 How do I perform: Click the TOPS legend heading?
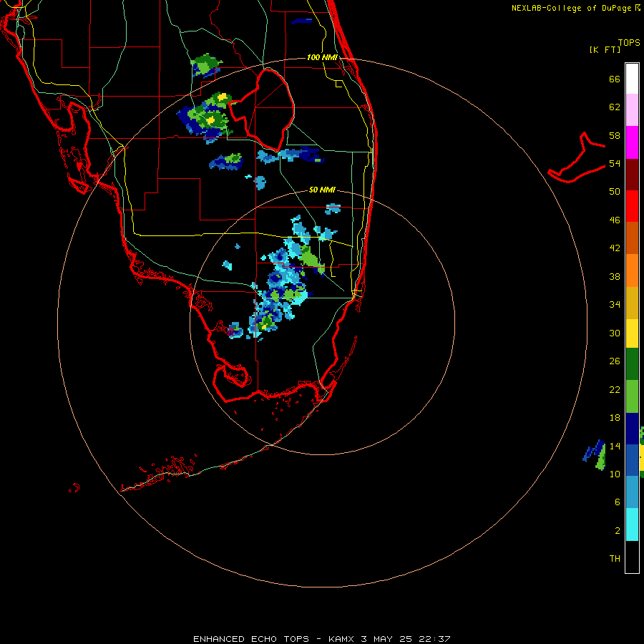(629, 42)
